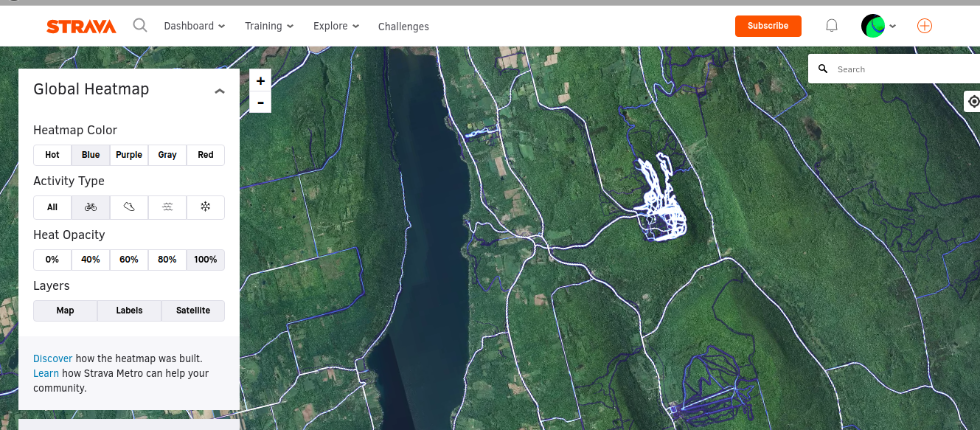
Task: Open the Dashboard dropdown menu
Action: (x=195, y=26)
